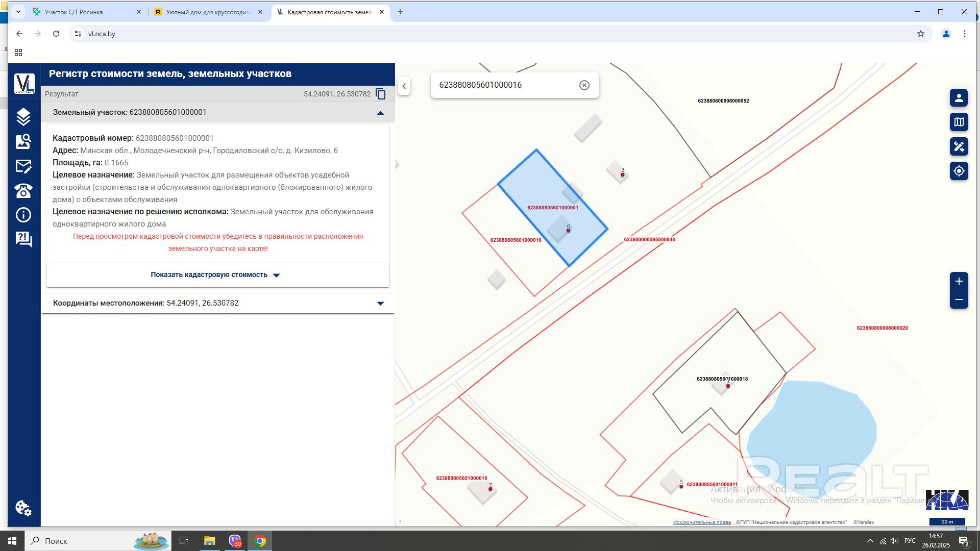The image size is (980, 551).
Task: Open the Исключительные права link
Action: [701, 522]
